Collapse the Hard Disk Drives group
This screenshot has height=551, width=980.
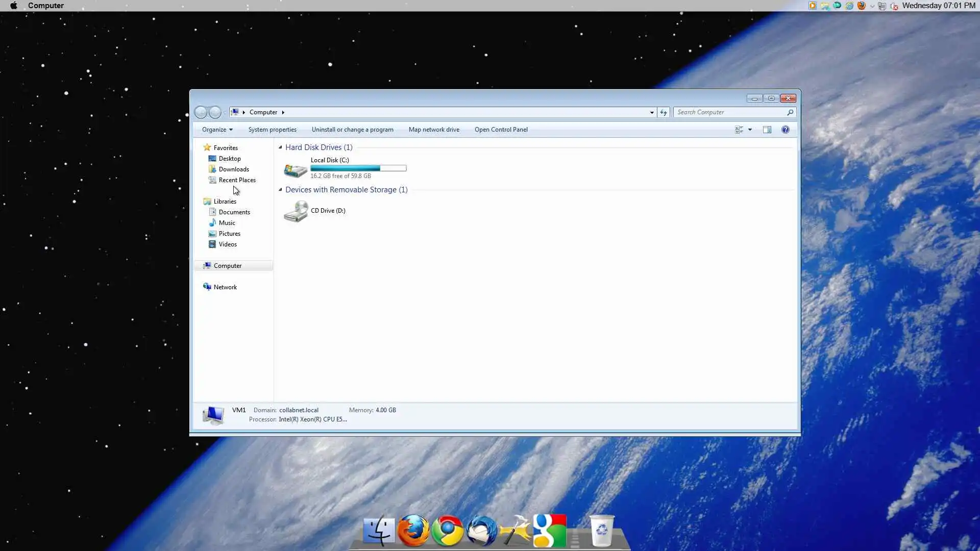pyautogui.click(x=280, y=147)
